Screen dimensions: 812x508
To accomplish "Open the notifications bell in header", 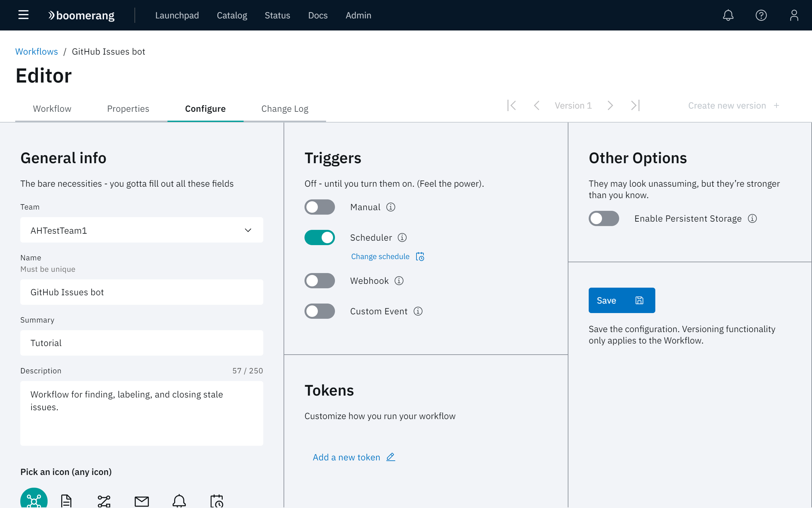I will click(728, 15).
